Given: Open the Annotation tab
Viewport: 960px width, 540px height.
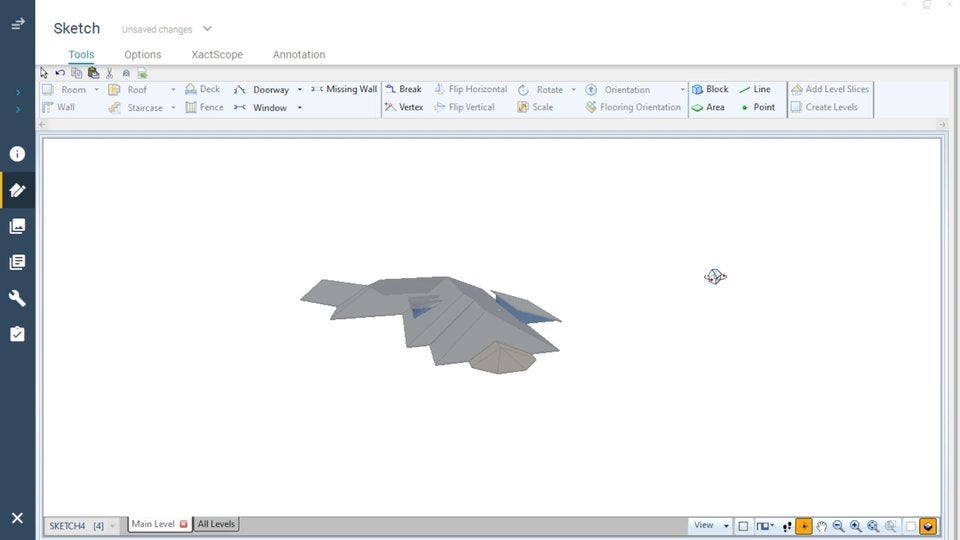Looking at the screenshot, I should coord(298,55).
